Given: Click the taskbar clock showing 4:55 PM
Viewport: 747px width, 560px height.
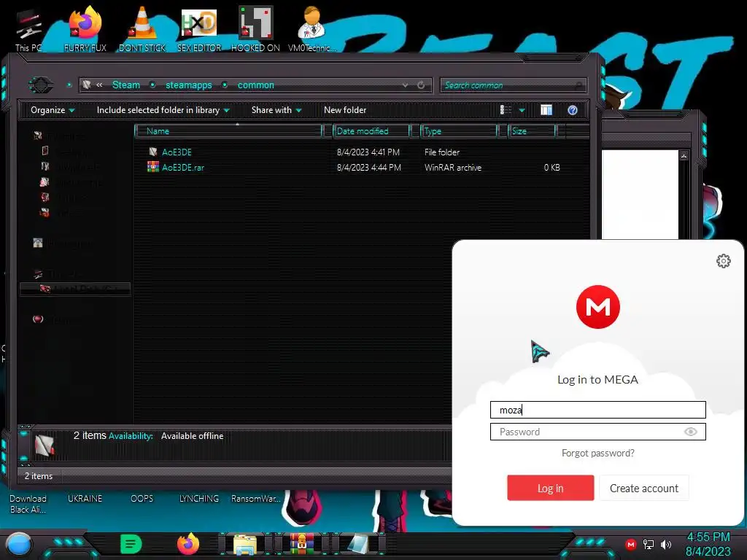Looking at the screenshot, I should 708,537.
